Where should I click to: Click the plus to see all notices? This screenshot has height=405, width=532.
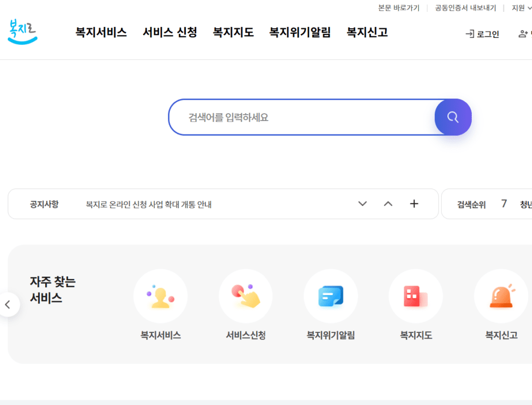pos(414,204)
